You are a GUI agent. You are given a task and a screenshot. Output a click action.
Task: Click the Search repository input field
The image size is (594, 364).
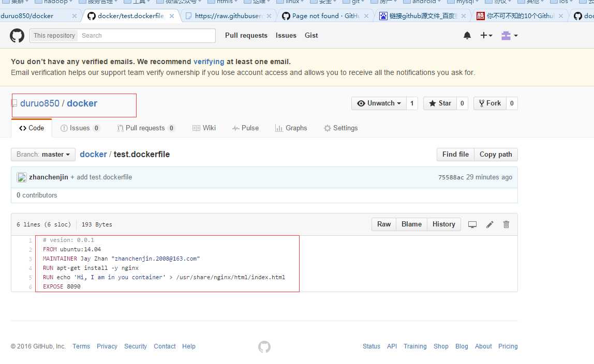pyautogui.click(x=146, y=36)
